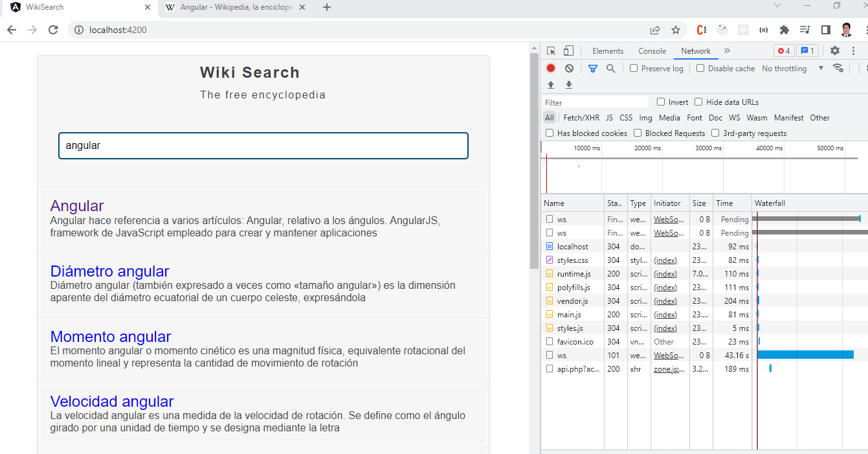Click the Wiki Search input field

[x=263, y=146]
